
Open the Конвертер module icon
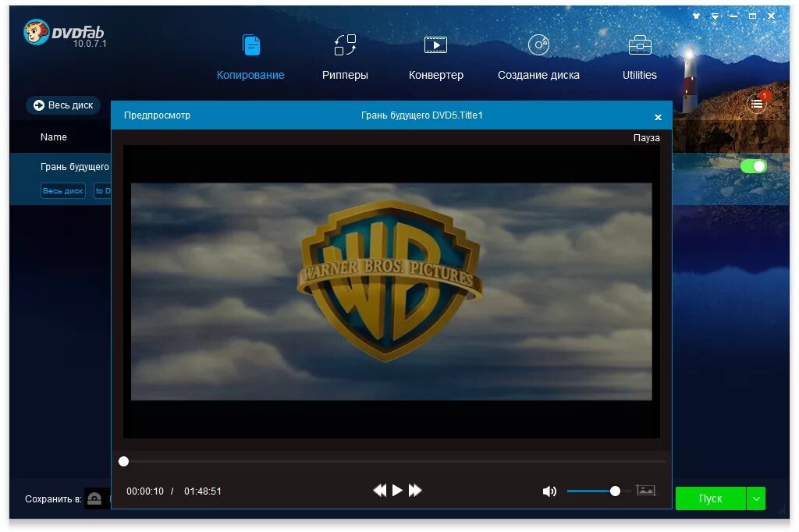coord(435,44)
